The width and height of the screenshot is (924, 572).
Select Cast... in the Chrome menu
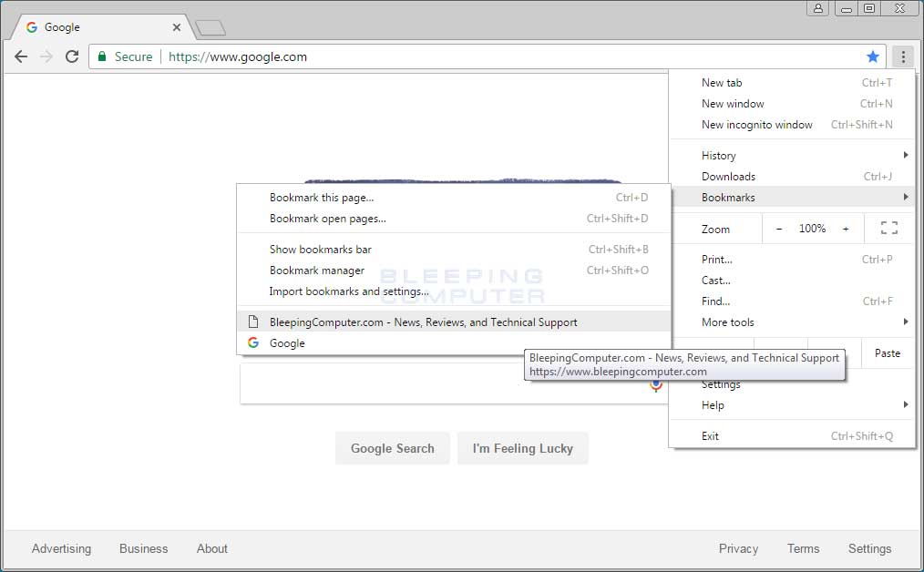coord(792,281)
